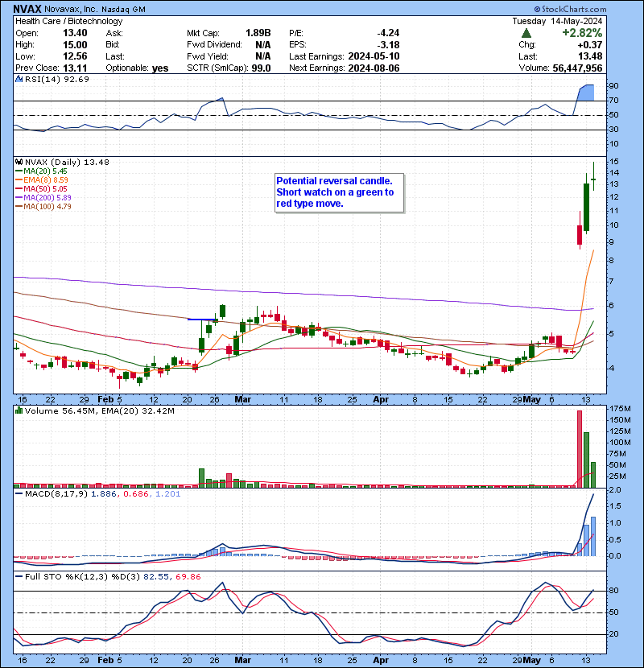Click the Mar date label on price axis
Screen dimensions: 644x668
coord(243,399)
